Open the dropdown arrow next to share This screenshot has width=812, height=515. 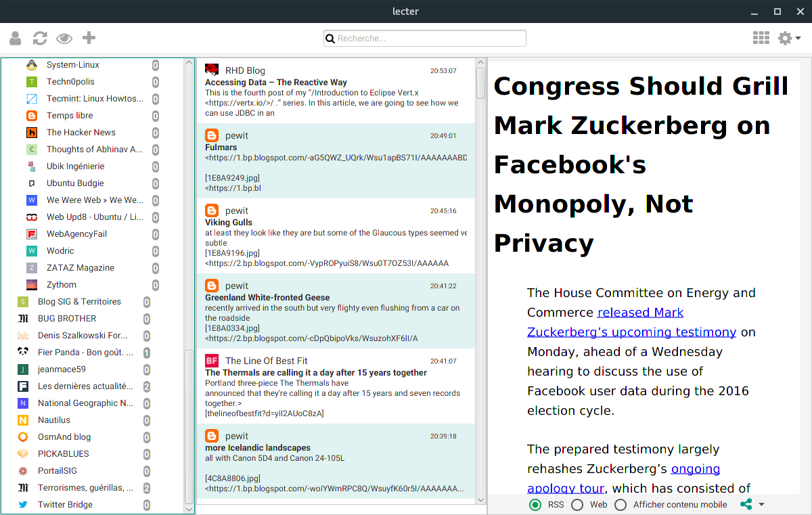[x=761, y=505]
